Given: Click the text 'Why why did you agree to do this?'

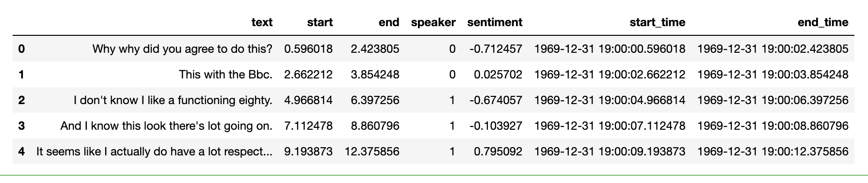Looking at the screenshot, I should (182, 48).
